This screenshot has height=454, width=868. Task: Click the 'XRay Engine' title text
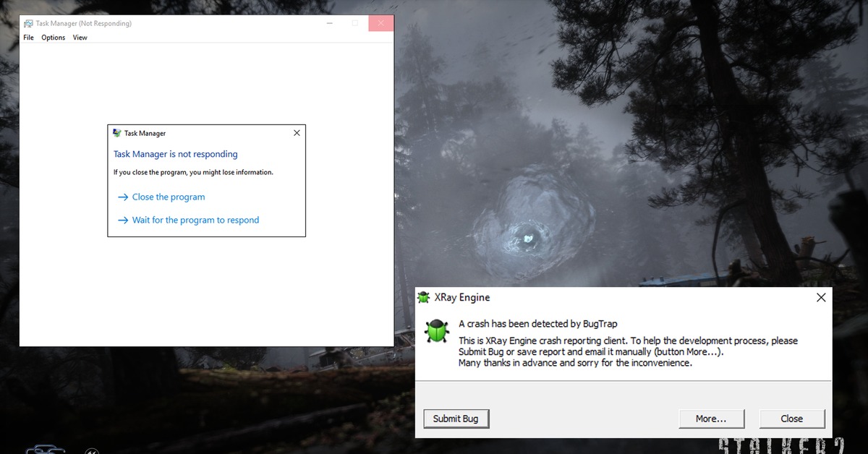[x=462, y=298]
